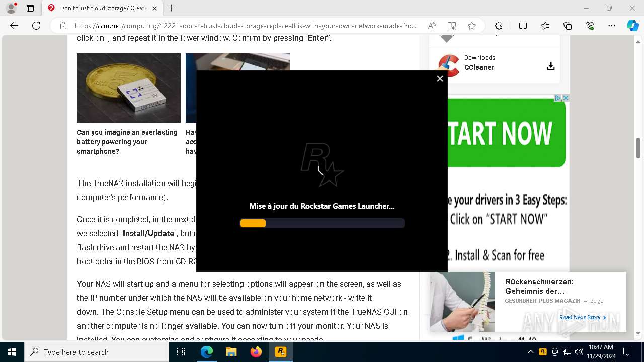The image size is (644, 362).
Task: Click Meet Now camera tray icon
Action: coord(555,352)
